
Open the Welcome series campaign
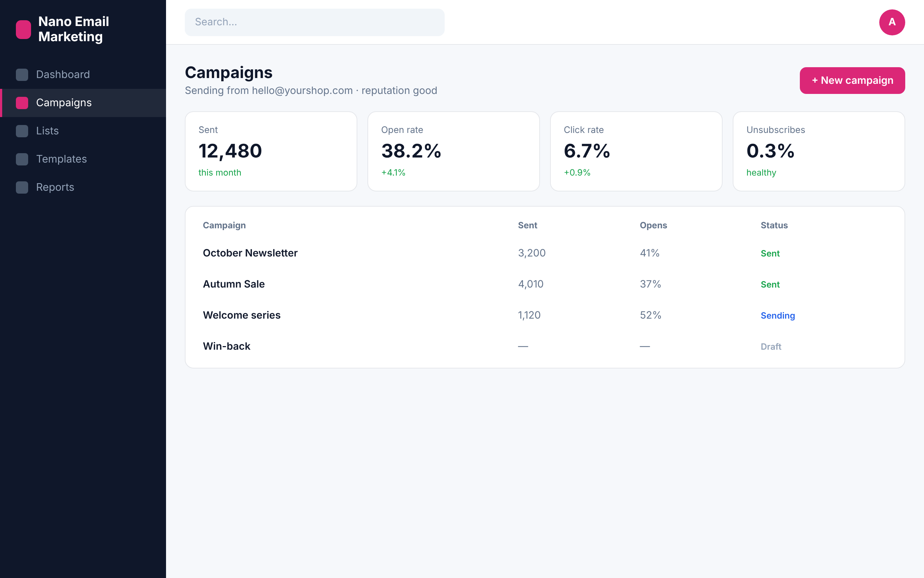point(242,315)
